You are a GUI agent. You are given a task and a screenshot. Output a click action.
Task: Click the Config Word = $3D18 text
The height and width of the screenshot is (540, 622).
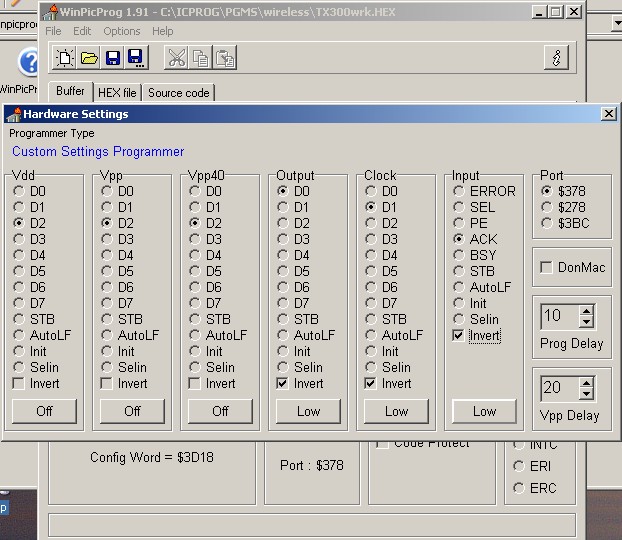pyautogui.click(x=152, y=457)
